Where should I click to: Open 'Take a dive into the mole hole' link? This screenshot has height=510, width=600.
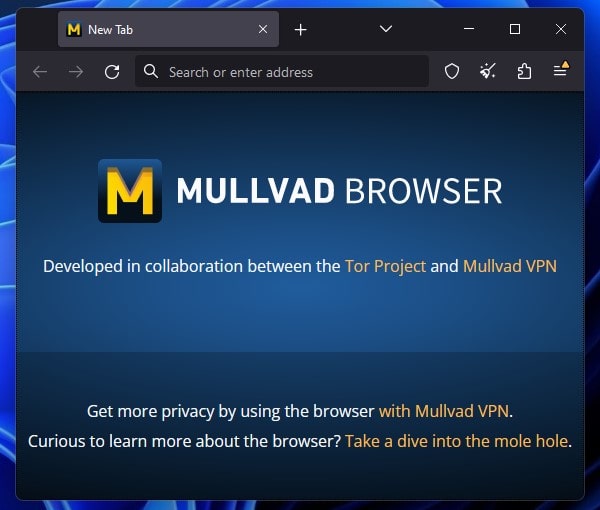point(457,441)
